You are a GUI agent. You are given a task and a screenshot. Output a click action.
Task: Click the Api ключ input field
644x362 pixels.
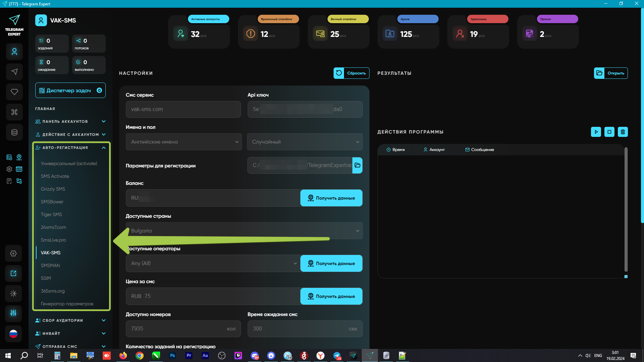pos(305,109)
